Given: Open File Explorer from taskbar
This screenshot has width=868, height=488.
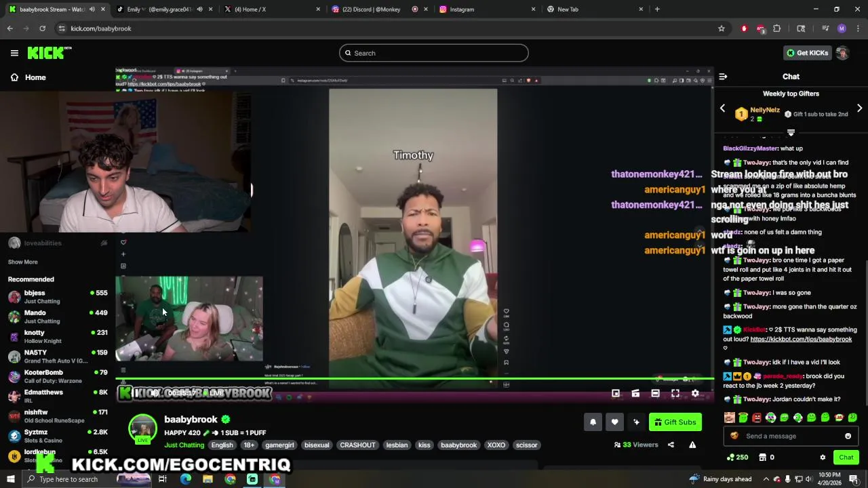Looking at the screenshot, I should point(208,479).
